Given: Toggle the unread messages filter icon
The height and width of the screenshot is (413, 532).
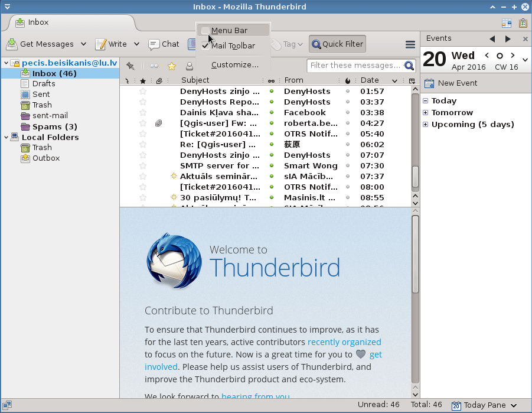Looking at the screenshot, I should 154,66.
